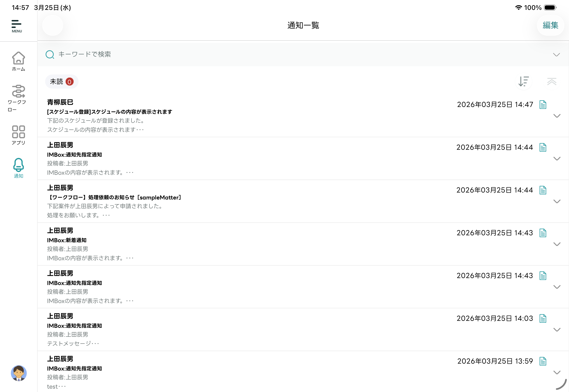The width and height of the screenshot is (569, 392).
Task: Click the sort order icon
Action: click(x=524, y=82)
